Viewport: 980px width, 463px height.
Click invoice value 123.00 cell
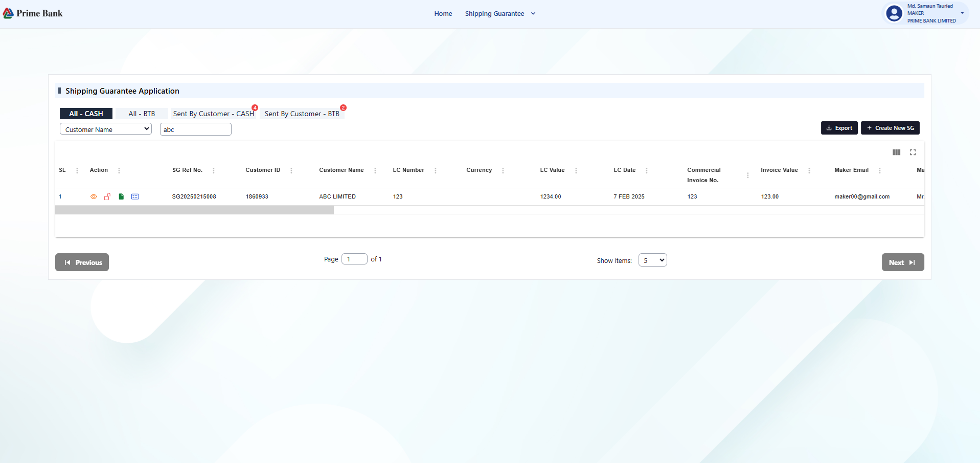pos(770,196)
